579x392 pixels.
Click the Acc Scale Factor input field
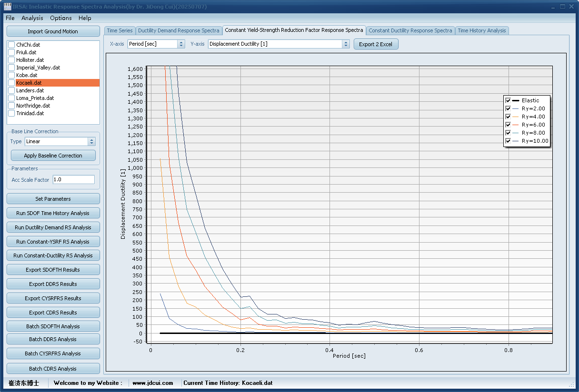[73, 179]
